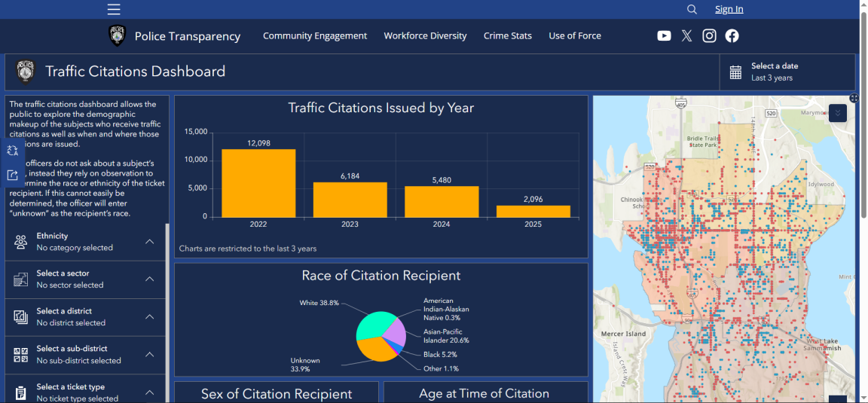Open the YouTube social icon
The image size is (868, 403).
point(665,36)
